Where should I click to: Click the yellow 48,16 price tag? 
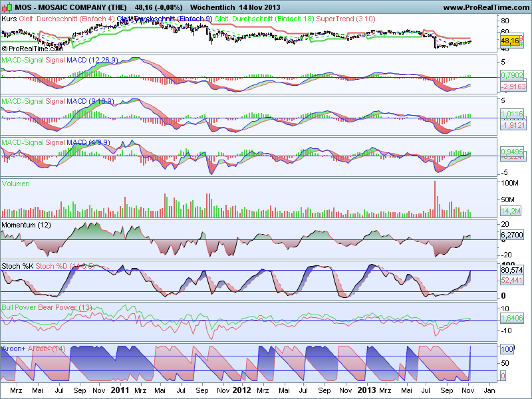pos(510,41)
